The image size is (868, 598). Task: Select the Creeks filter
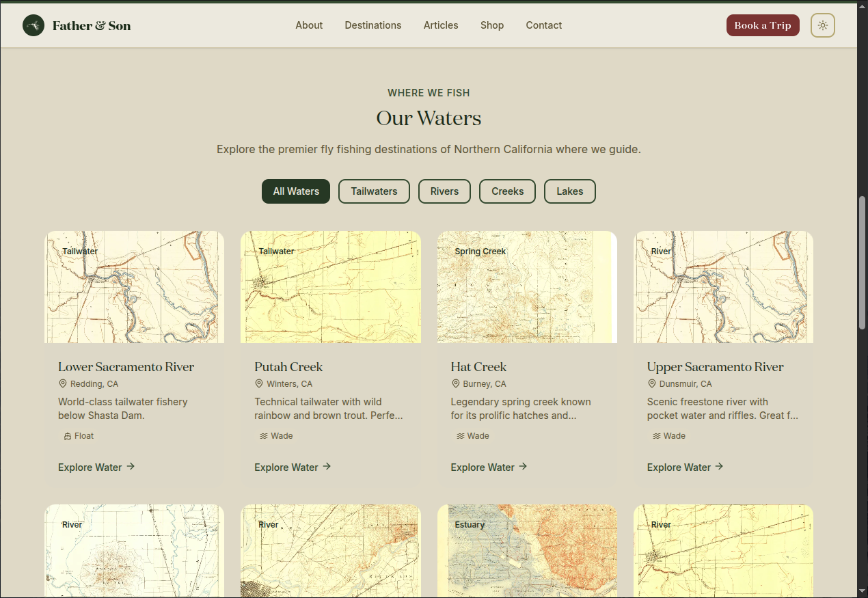coord(507,191)
